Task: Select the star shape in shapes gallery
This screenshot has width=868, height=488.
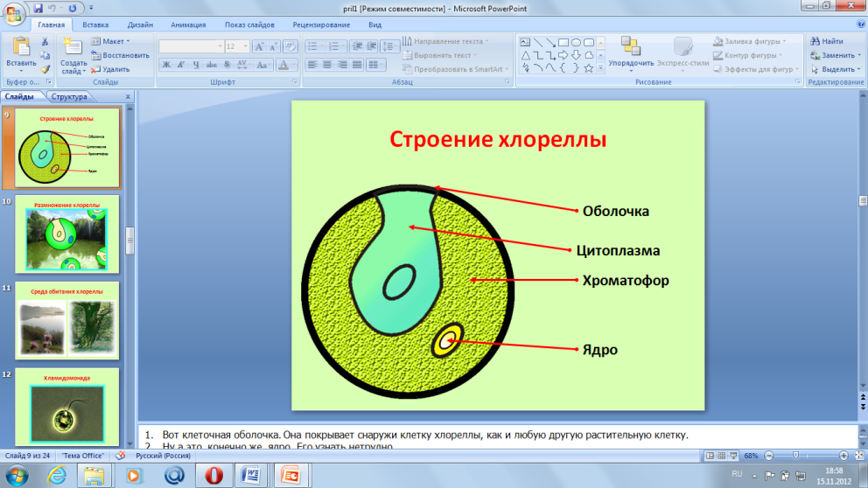Action: click(589, 67)
